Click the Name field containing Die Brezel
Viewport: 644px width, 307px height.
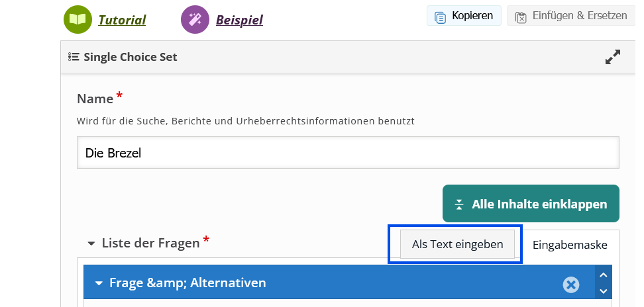tap(348, 153)
